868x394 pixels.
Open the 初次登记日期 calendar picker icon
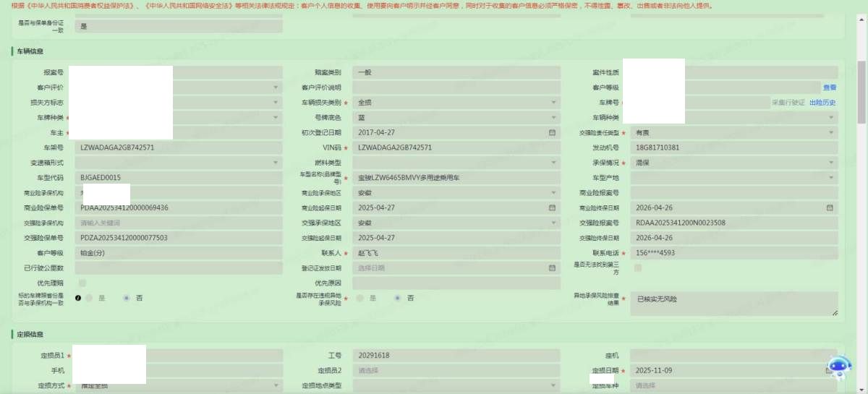552,133
